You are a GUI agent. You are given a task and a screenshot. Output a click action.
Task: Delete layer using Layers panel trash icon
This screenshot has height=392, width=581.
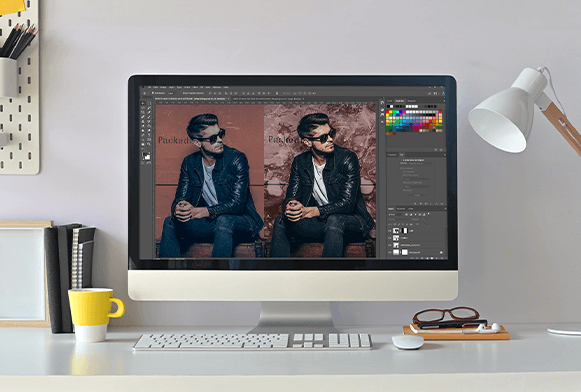click(x=442, y=258)
